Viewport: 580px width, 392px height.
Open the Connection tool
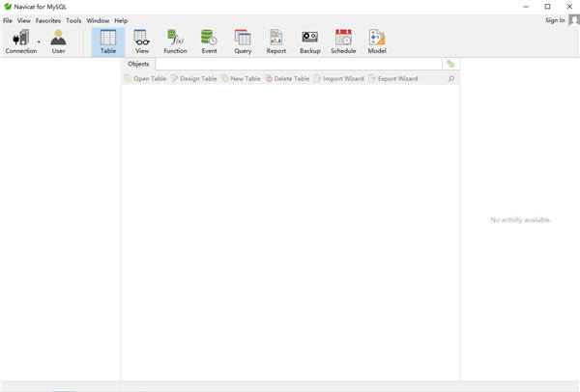coord(20,42)
